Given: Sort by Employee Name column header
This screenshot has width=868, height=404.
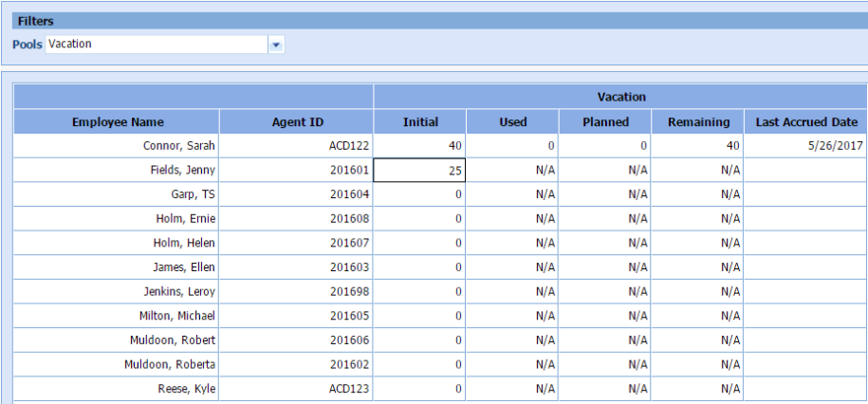Looking at the screenshot, I should click(118, 122).
